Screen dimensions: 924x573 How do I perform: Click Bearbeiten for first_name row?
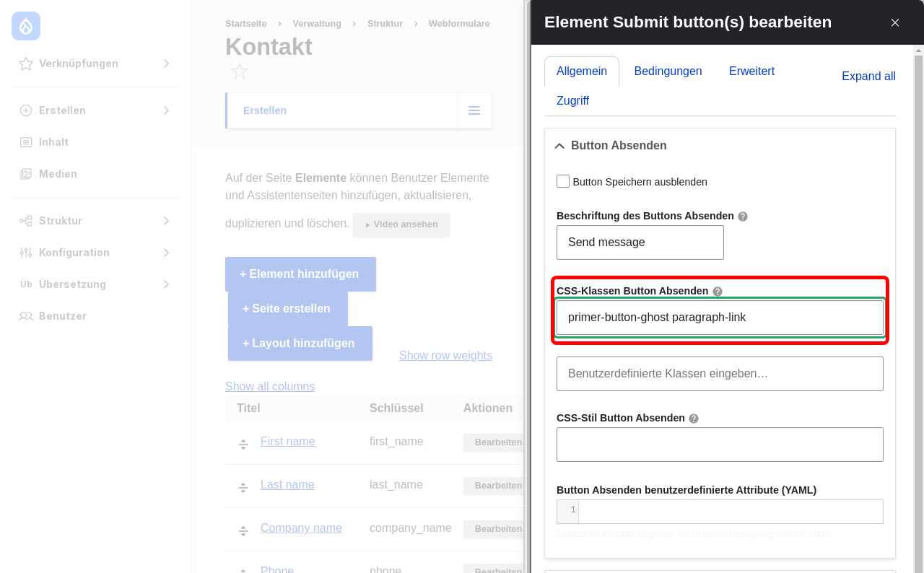point(494,442)
